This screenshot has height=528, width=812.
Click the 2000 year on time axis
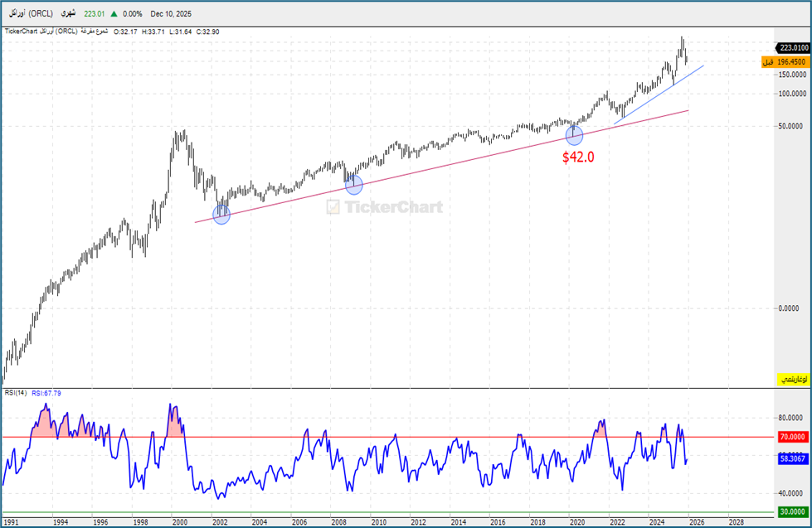(180, 522)
